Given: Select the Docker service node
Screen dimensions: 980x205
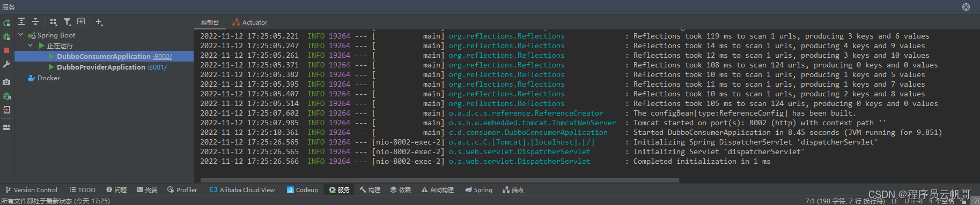Looking at the screenshot, I should coord(49,78).
